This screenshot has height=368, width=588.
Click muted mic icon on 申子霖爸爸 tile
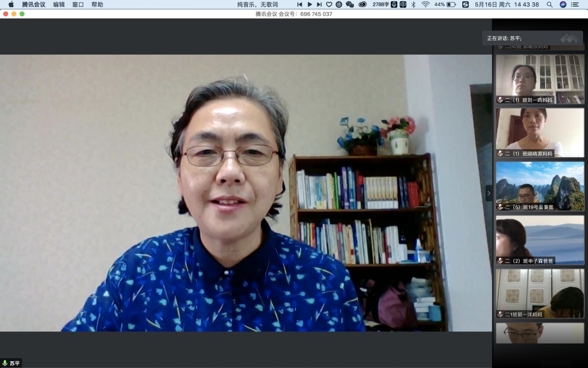[500, 261]
